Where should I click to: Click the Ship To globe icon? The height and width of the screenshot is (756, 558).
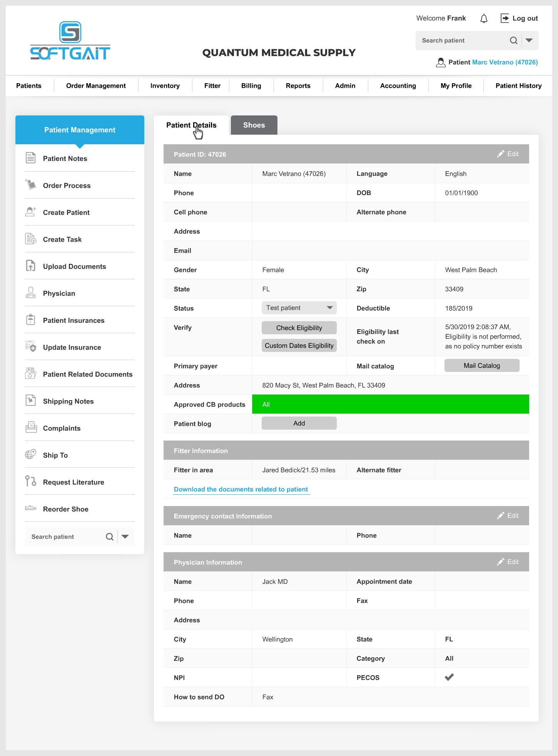coord(31,455)
